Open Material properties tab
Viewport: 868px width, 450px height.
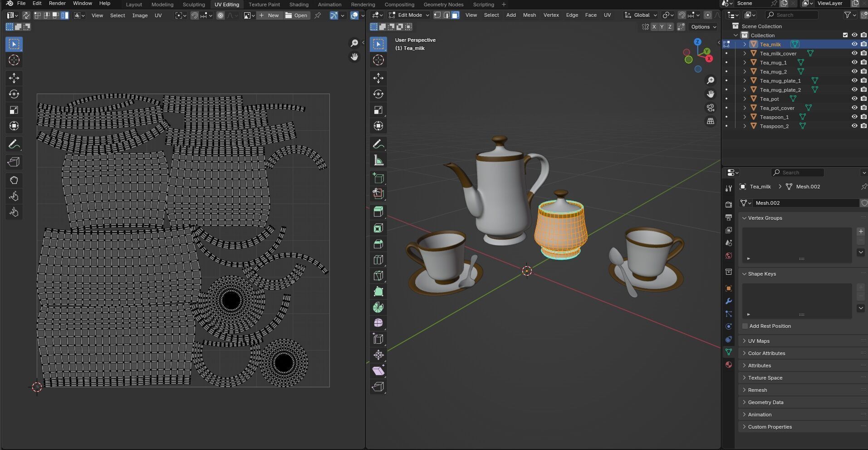[x=729, y=365]
